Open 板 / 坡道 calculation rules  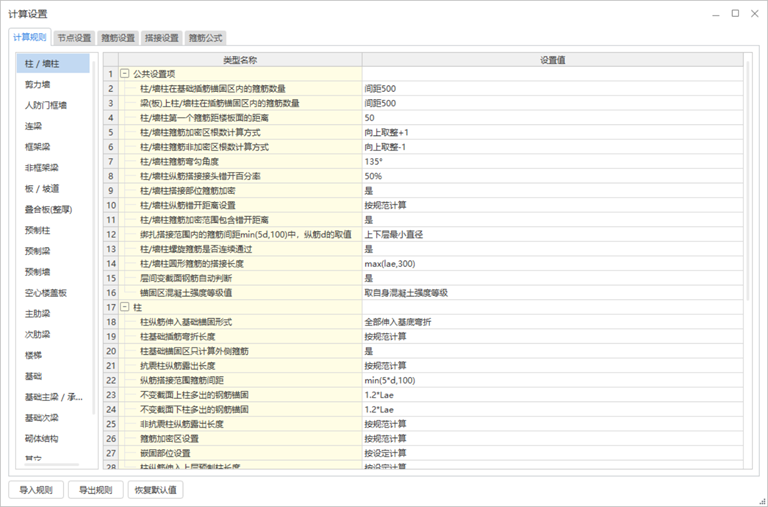42,188
